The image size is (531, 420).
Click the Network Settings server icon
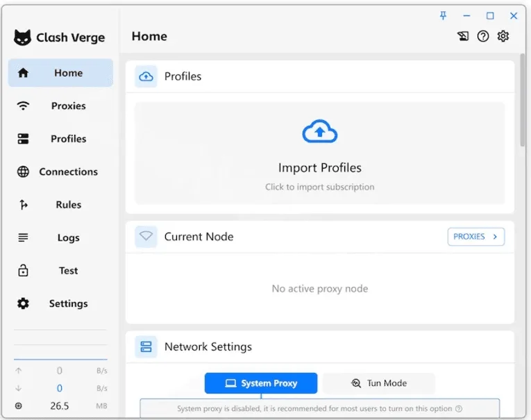(x=146, y=347)
